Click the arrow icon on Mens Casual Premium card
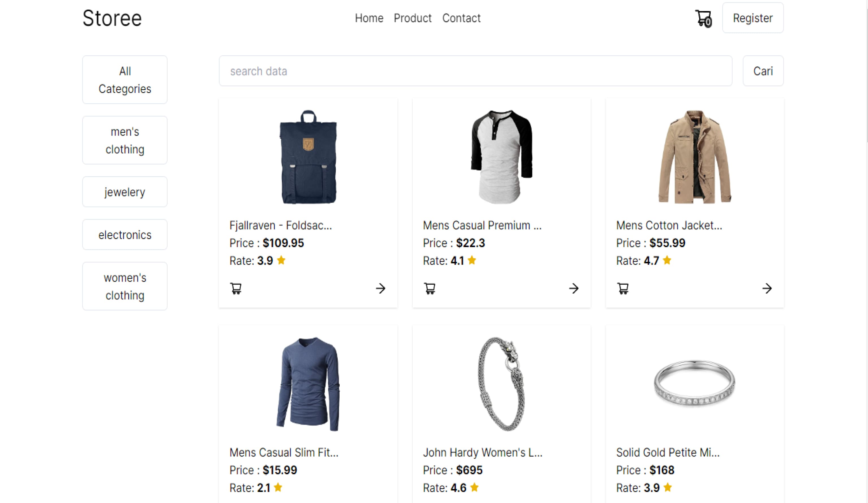The width and height of the screenshot is (868, 503). tap(574, 288)
